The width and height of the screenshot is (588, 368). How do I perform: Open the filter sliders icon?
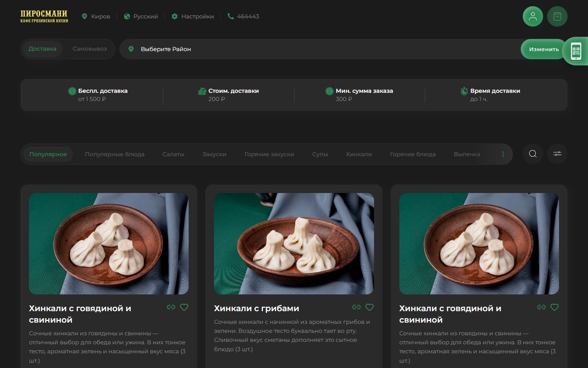pos(557,154)
